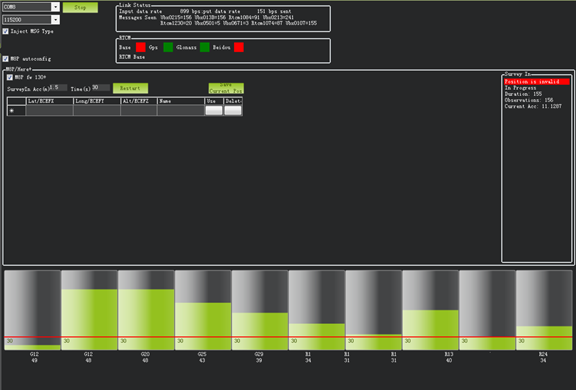Click the new-row asterisk marker in the table
The height and width of the screenshot is (391, 577).
click(x=12, y=110)
